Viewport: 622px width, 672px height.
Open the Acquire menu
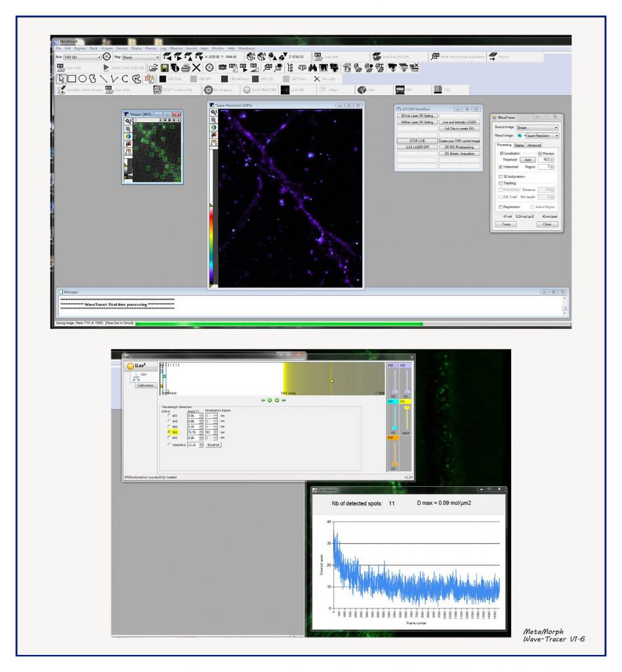pyautogui.click(x=107, y=49)
